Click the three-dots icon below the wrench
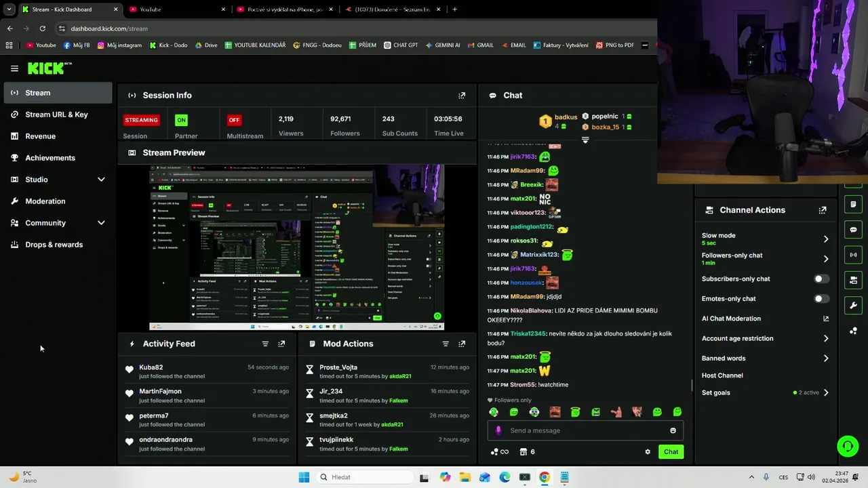The width and height of the screenshot is (868, 488). click(x=853, y=331)
